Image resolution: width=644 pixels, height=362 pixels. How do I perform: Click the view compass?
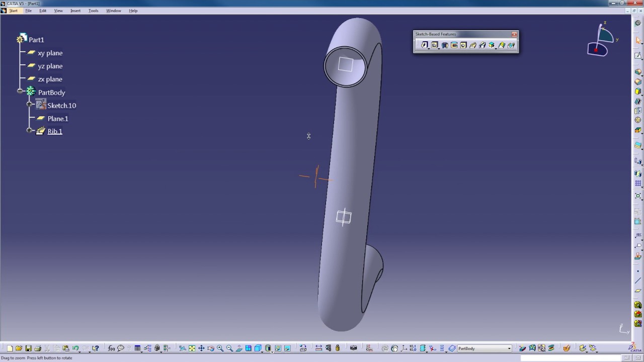pyautogui.click(x=602, y=40)
